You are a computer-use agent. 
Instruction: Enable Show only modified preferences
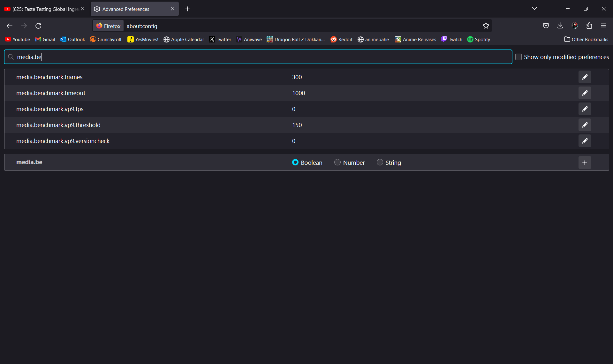pyautogui.click(x=518, y=57)
